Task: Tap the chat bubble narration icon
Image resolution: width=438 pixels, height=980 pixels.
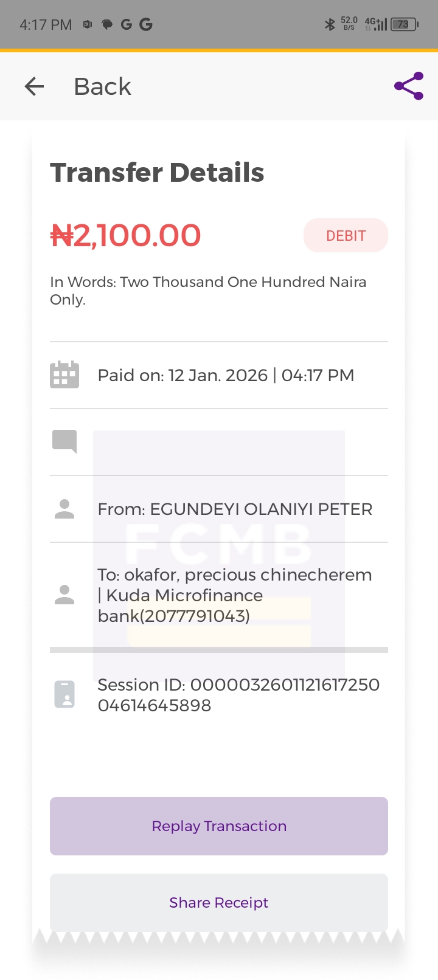Action: [x=64, y=441]
